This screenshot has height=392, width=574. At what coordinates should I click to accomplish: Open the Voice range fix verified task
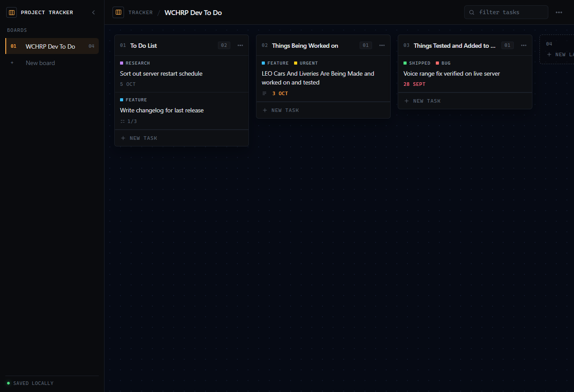[465, 74]
